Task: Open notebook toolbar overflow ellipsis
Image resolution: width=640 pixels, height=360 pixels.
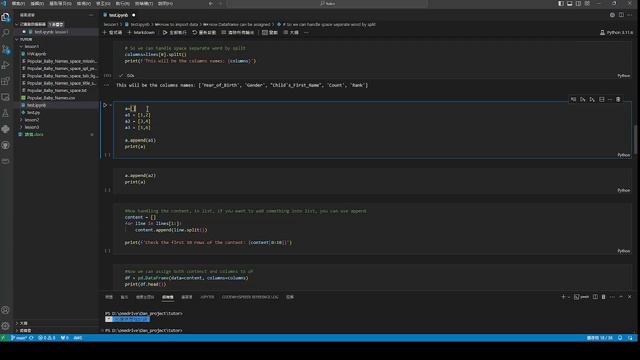Action: point(306,32)
